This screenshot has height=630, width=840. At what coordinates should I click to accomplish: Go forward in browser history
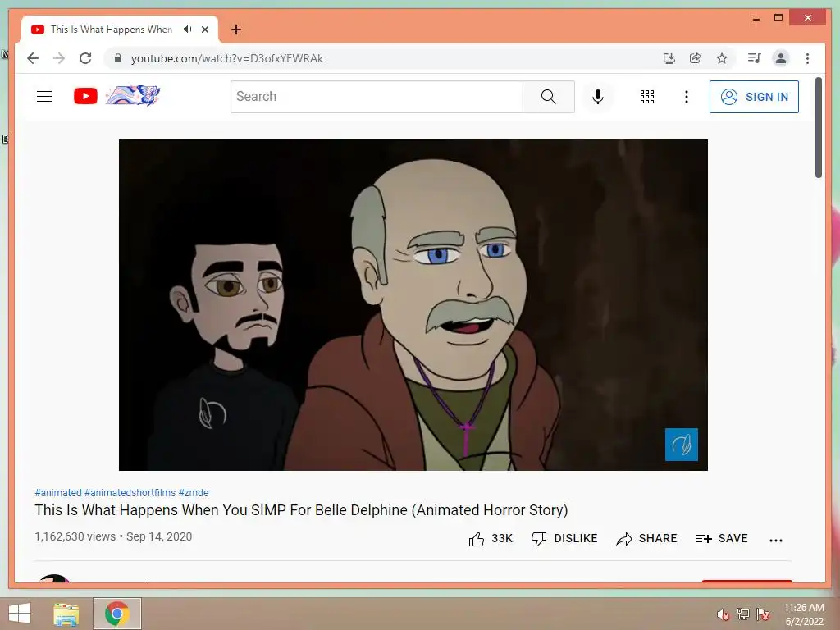59,58
